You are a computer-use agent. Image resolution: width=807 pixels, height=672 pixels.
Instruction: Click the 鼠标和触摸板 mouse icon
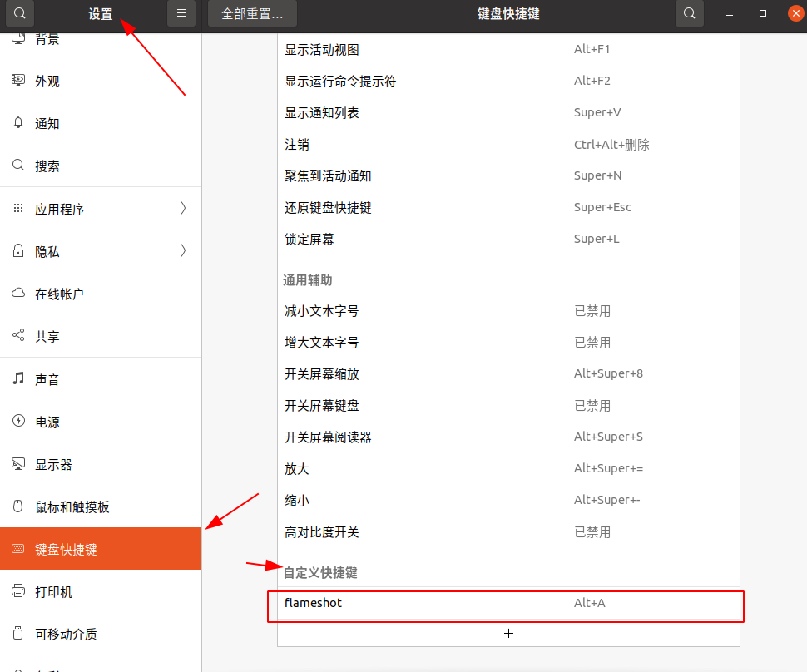coord(18,506)
